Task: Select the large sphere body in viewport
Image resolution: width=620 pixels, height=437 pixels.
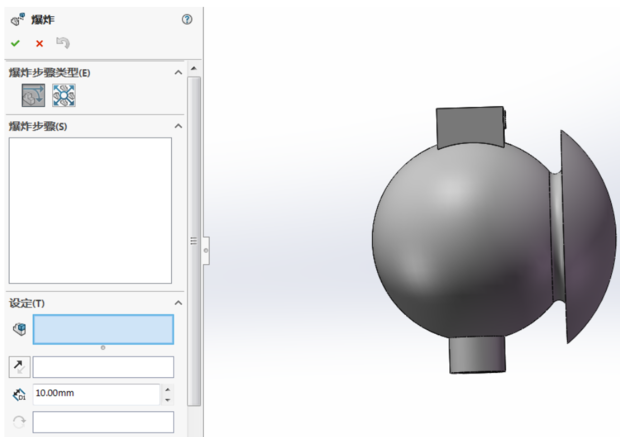Action: [x=463, y=241]
